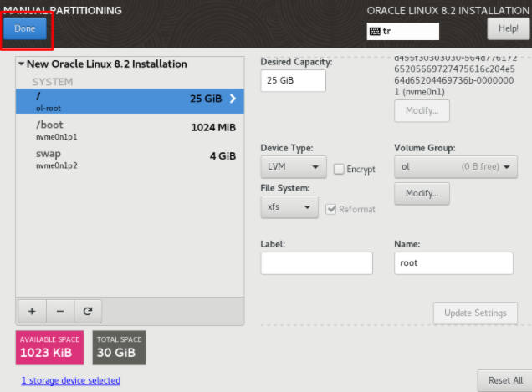Image resolution: width=532 pixels, height=392 pixels.
Task: Click the SYSTEM section heading
Action: click(53, 82)
